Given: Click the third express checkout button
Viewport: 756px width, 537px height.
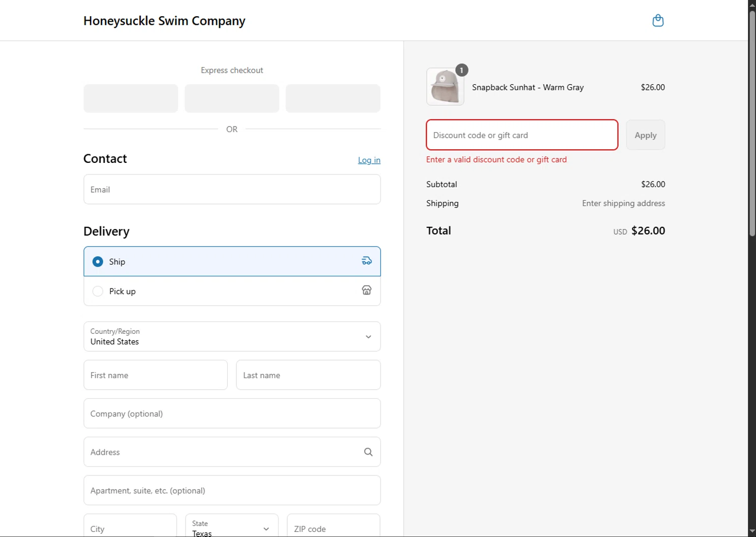Looking at the screenshot, I should click(x=333, y=98).
